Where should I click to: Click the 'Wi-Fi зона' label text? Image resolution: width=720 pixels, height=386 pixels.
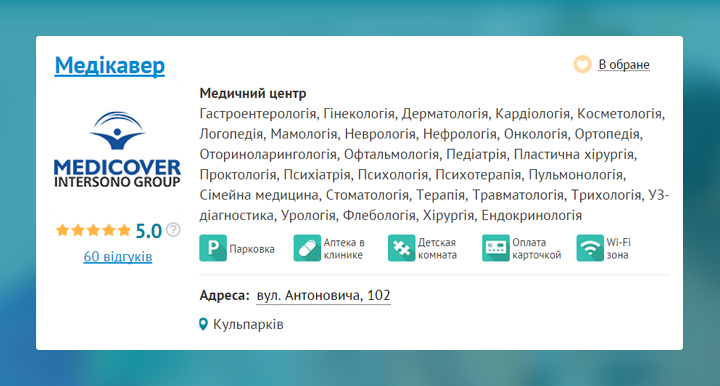point(619,248)
